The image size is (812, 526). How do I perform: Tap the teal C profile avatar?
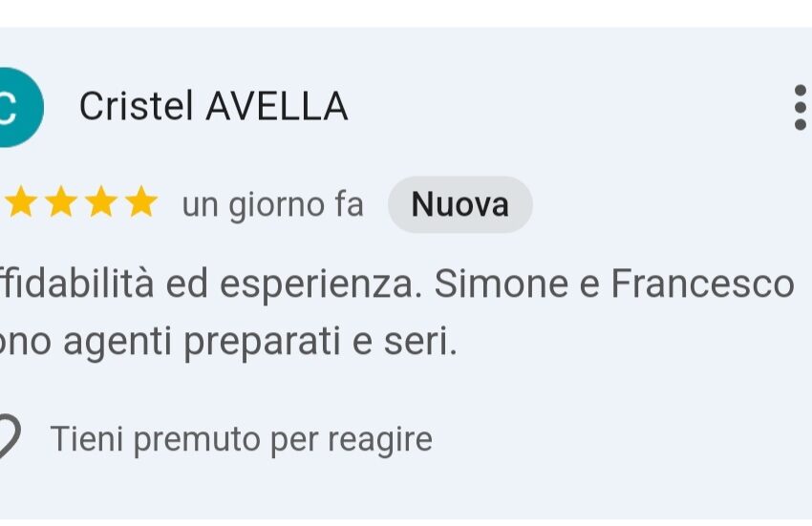pos(18,107)
